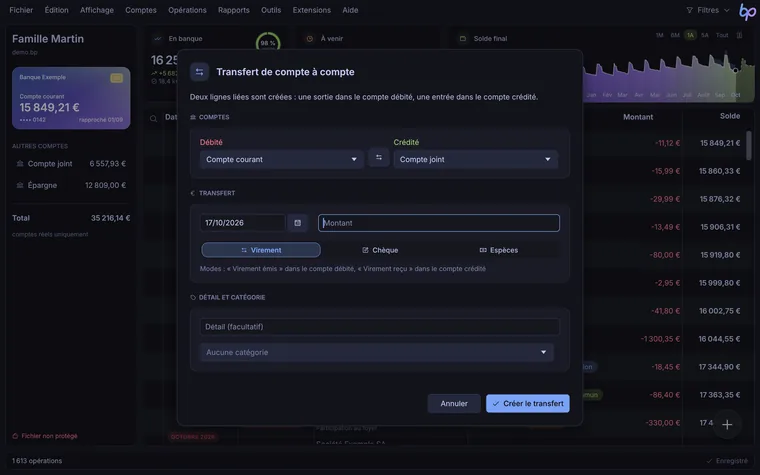Expand the Filtres dropdown

(x=708, y=10)
